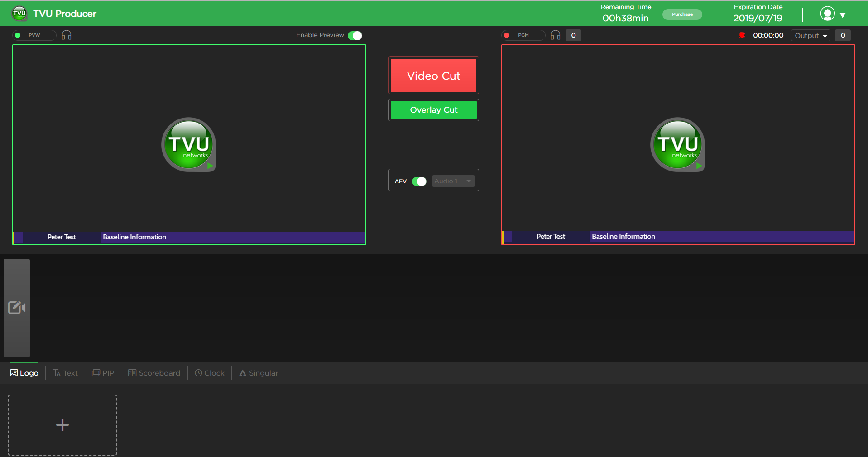Screen dimensions: 868x457
Task: Click the PGM audio count box
Action: click(573, 35)
